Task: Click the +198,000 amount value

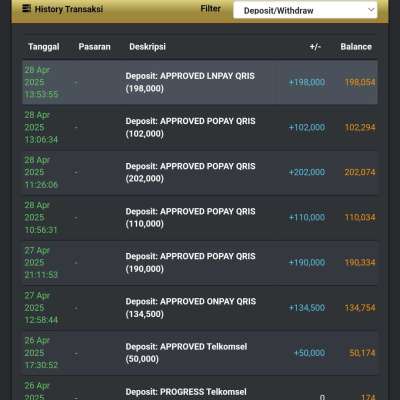Action: (307, 82)
